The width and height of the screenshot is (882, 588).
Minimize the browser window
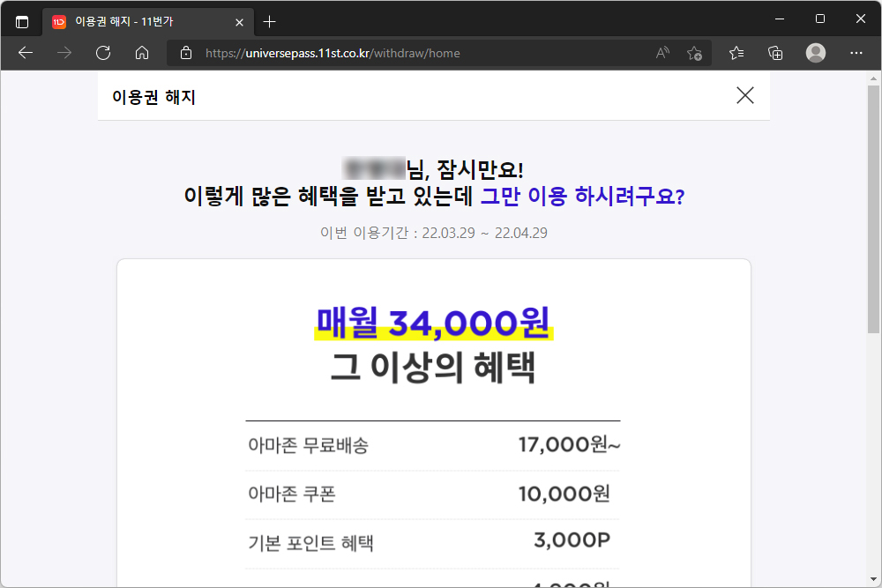click(x=780, y=19)
